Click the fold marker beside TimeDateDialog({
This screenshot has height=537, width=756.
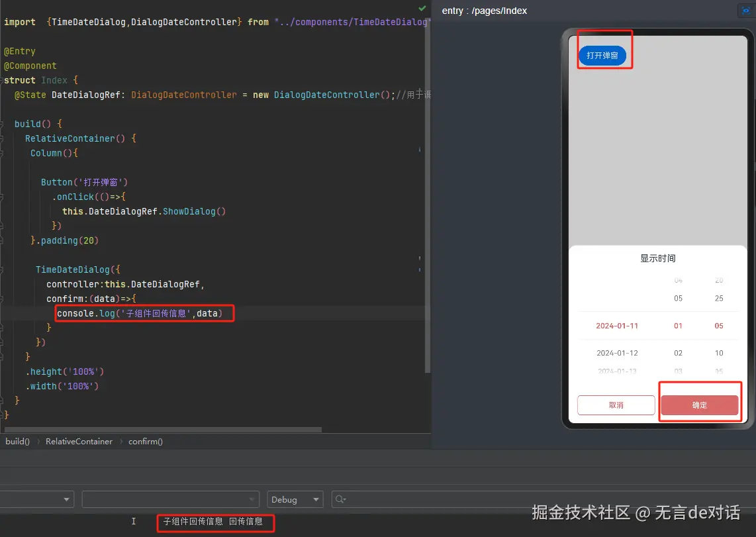(2, 269)
